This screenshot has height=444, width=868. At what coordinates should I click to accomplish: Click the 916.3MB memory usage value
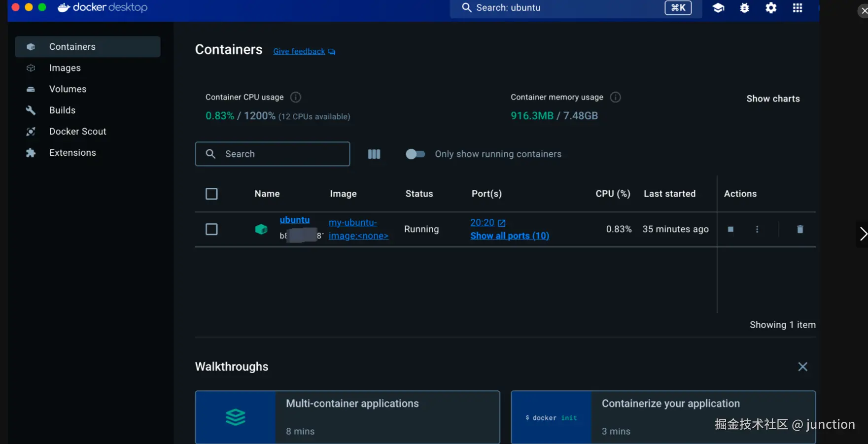pyautogui.click(x=532, y=116)
